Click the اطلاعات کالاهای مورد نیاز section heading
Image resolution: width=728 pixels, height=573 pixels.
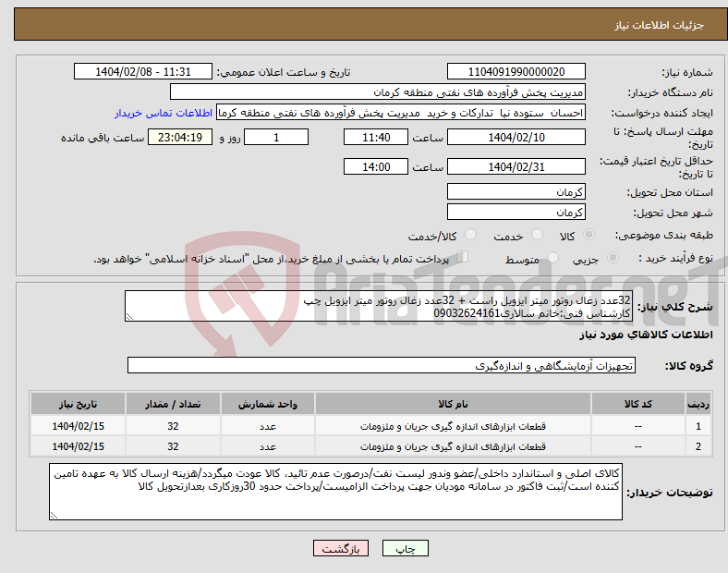coord(646,335)
